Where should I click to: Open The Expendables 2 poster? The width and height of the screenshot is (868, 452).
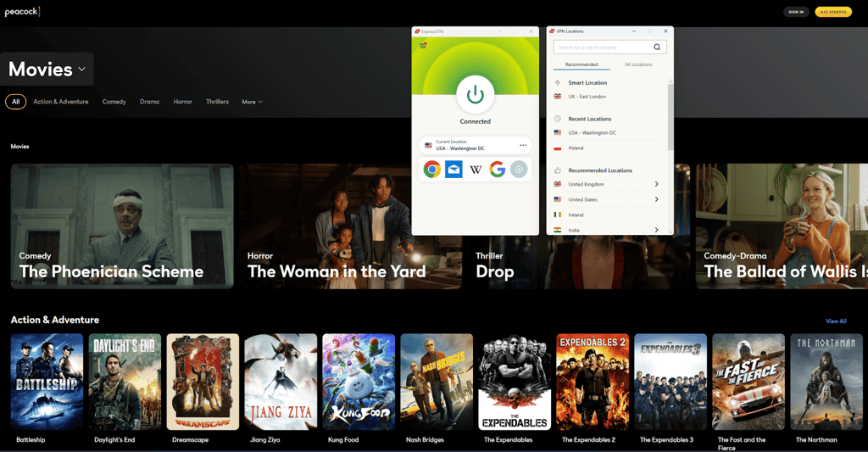[x=593, y=382]
